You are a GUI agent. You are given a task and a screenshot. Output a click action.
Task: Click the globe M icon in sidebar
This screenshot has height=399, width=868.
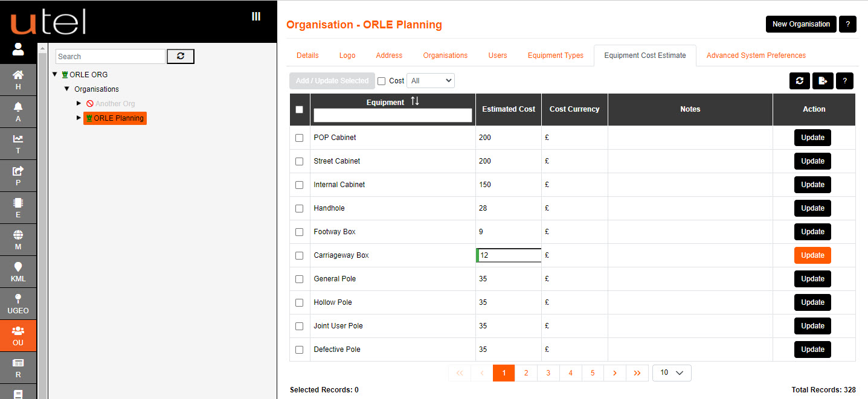coord(18,239)
